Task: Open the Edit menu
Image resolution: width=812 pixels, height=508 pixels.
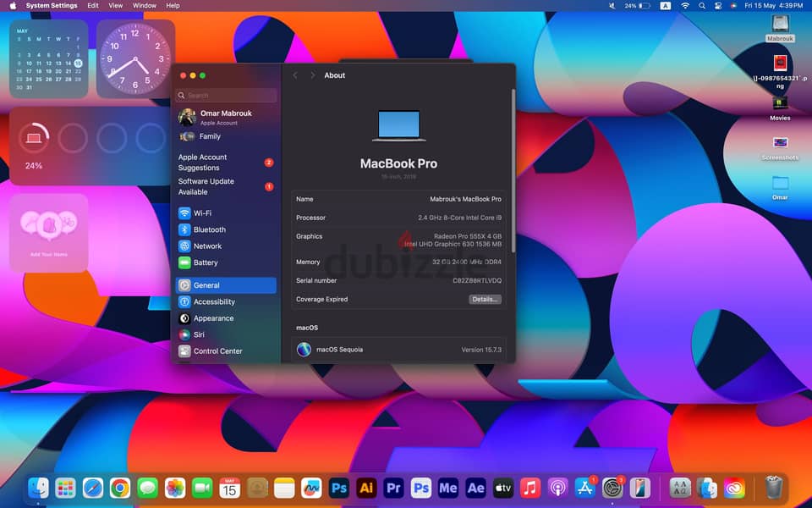Action: (93, 6)
